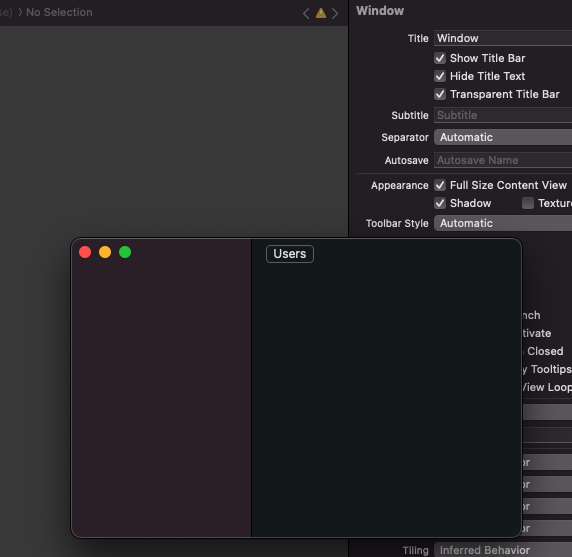Click the Title text field
Viewport: 572px width, 557px height.
coord(503,38)
